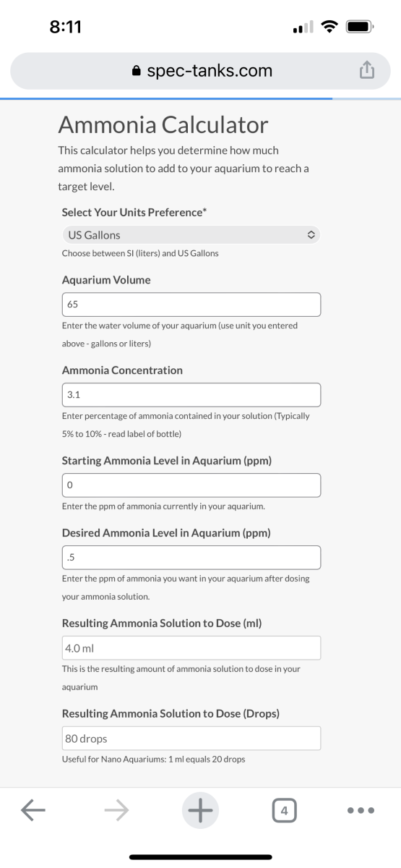401x868 pixels.
Task: Tap the share icon in address bar
Action: 367,70
